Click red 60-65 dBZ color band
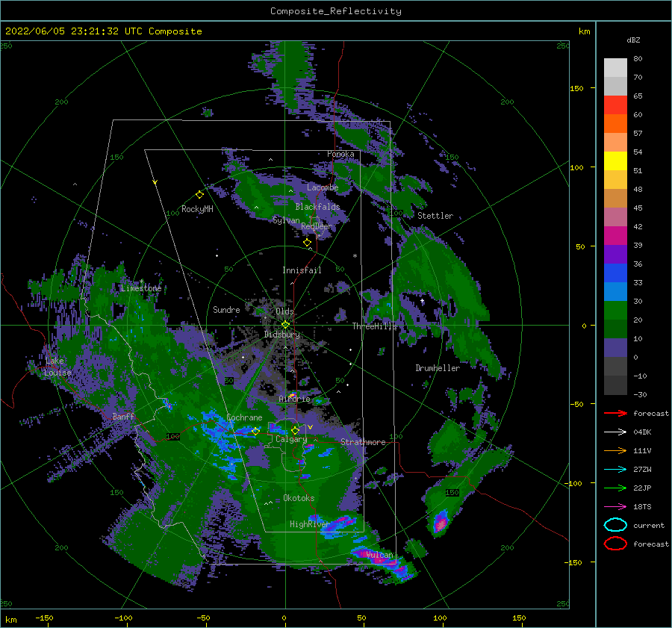The width and height of the screenshot is (672, 628). tap(615, 105)
